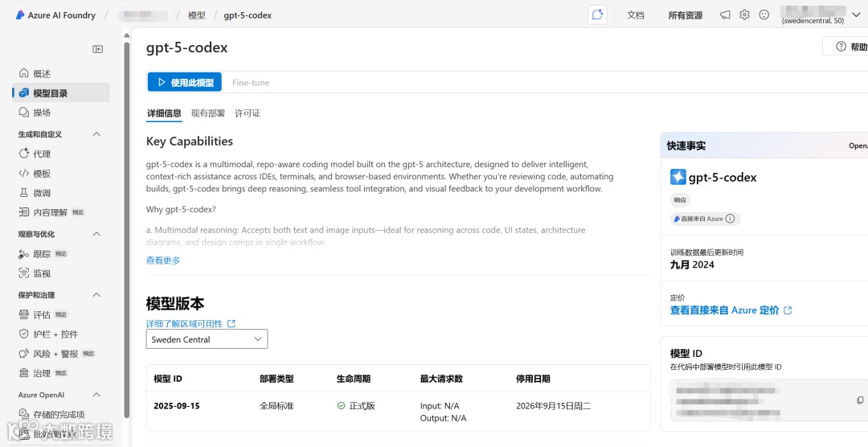This screenshot has width=868, height=447.
Task: Switch to the 许可证 tab
Action: 248,113
